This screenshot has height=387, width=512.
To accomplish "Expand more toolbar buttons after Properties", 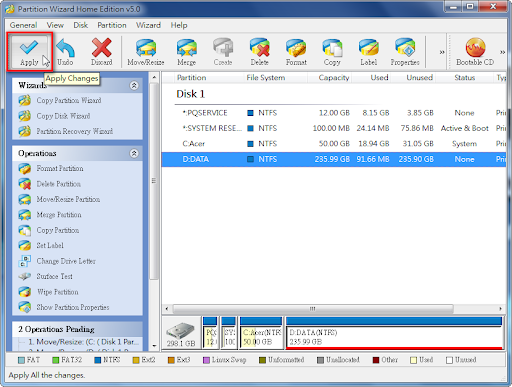I will tap(442, 52).
